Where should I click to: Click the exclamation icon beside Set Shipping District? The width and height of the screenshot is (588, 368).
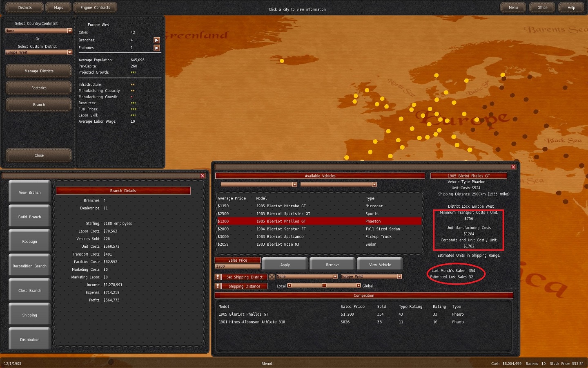(x=218, y=277)
